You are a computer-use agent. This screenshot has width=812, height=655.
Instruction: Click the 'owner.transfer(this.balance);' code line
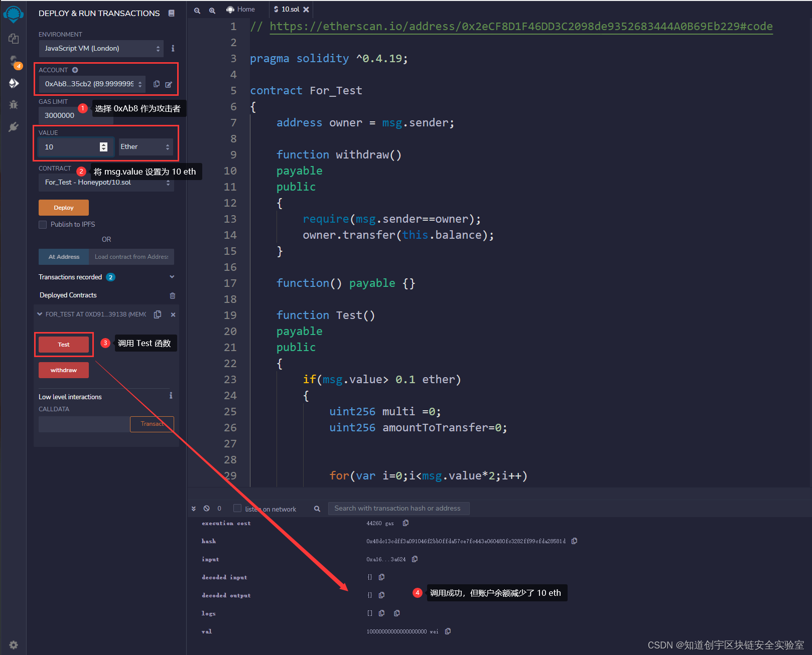tap(398, 235)
